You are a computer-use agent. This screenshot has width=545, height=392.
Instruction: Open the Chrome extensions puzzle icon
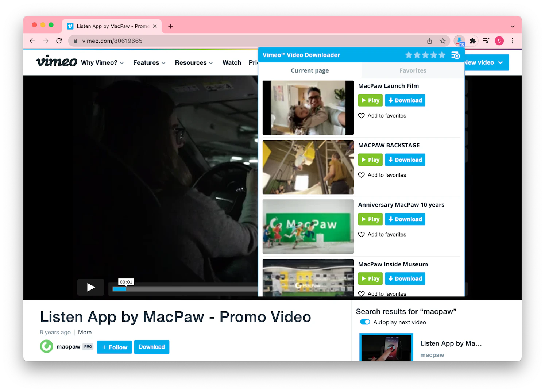473,41
